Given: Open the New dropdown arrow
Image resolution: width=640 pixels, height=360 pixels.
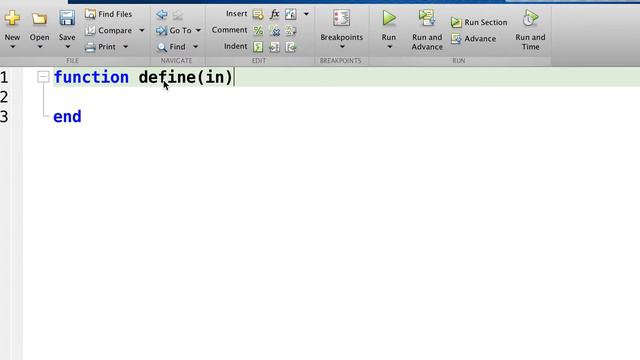Looking at the screenshot, I should point(12,47).
